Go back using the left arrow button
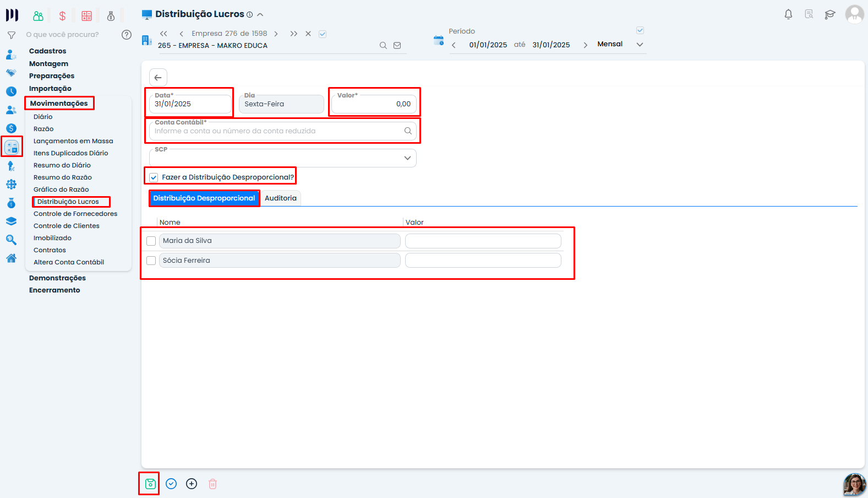The image size is (868, 498). [158, 78]
